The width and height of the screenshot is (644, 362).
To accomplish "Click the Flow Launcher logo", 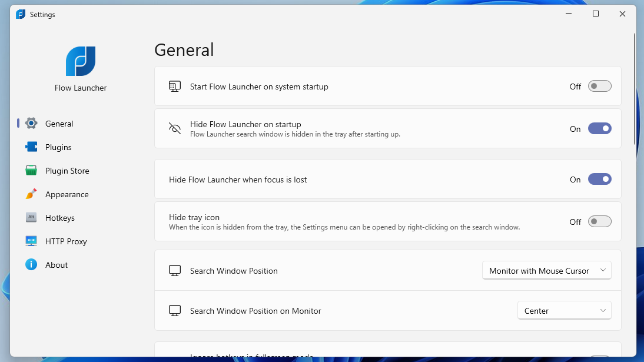I will 81,61.
